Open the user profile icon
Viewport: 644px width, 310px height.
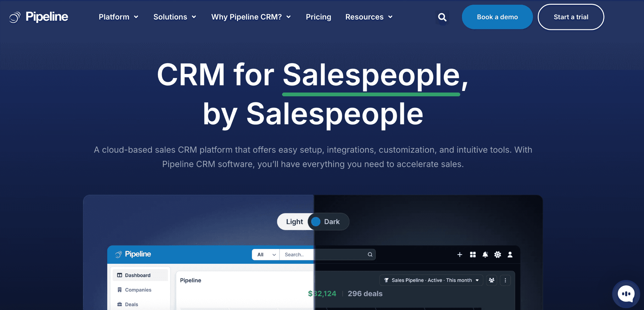tap(510, 255)
